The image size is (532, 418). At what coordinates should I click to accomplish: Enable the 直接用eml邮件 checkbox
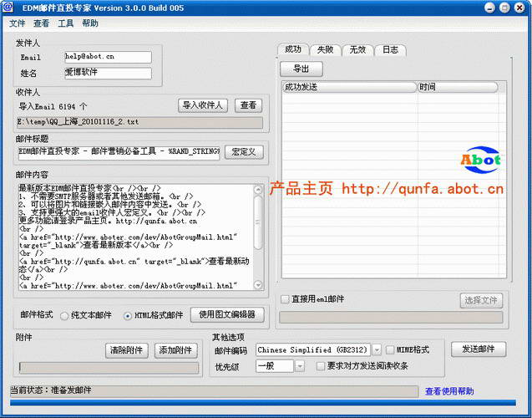[x=285, y=299]
